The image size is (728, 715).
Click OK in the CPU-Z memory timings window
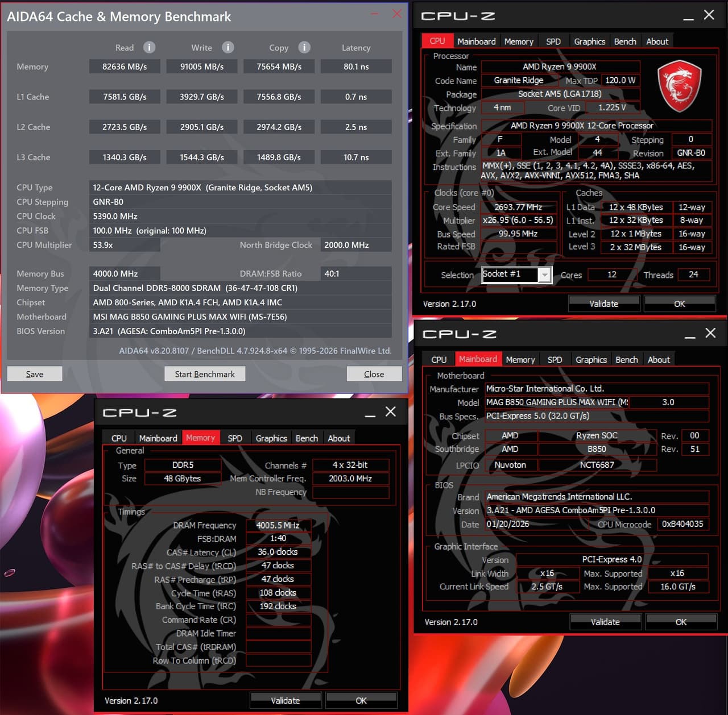tap(361, 701)
